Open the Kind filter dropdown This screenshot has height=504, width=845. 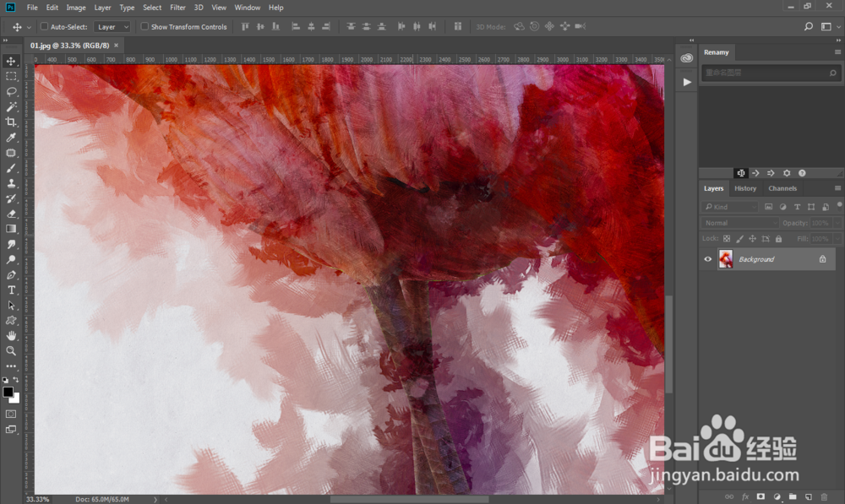730,207
